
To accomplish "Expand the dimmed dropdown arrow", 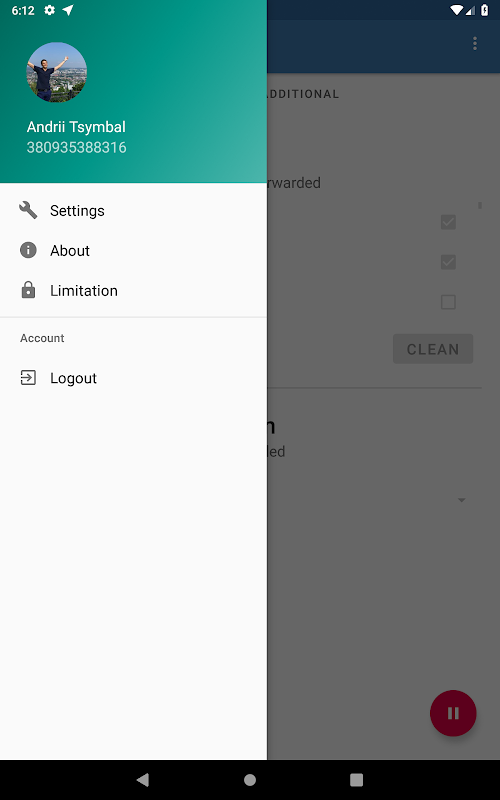I will (x=461, y=500).
